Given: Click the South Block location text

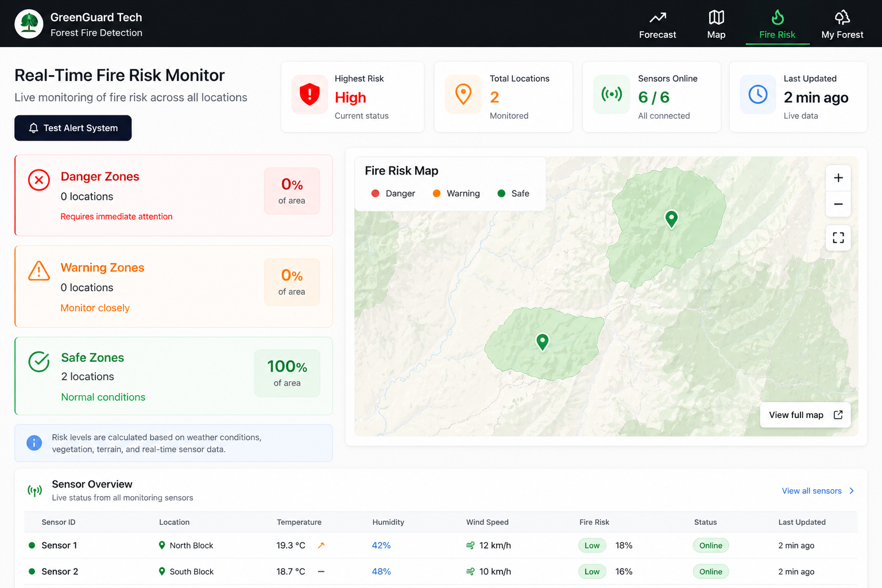Looking at the screenshot, I should coord(192,571).
